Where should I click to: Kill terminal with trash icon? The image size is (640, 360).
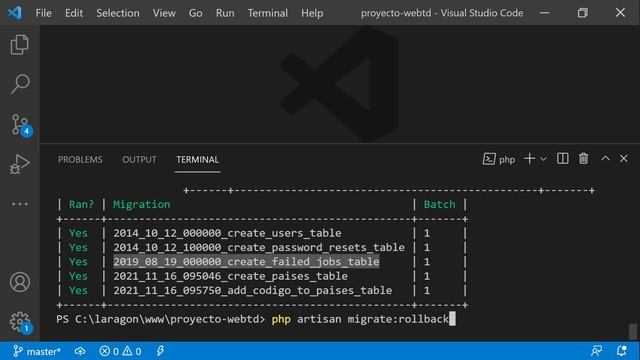point(584,158)
